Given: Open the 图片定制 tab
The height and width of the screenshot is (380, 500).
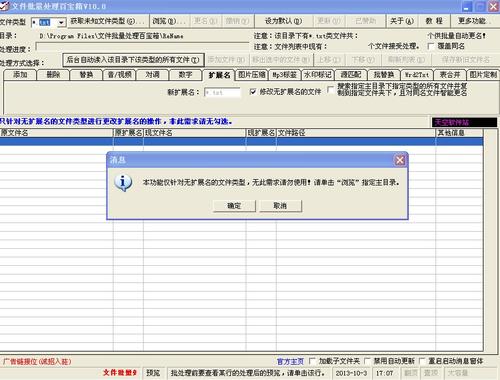Looking at the screenshot, I should (x=483, y=75).
